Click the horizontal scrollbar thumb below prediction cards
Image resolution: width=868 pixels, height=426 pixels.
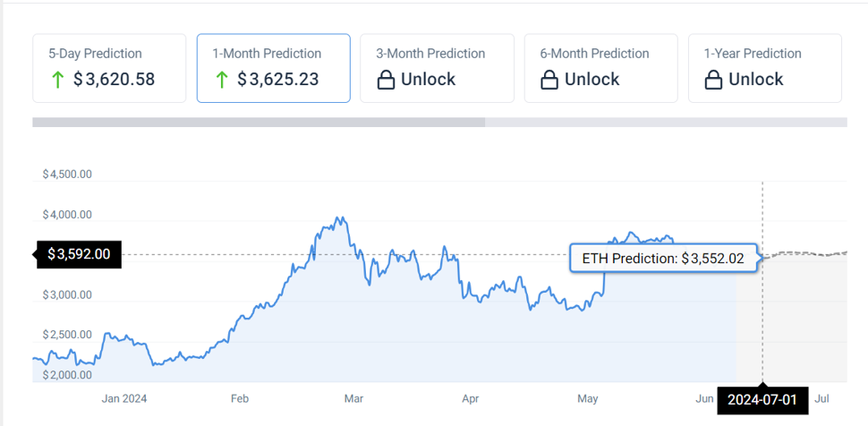tap(259, 122)
